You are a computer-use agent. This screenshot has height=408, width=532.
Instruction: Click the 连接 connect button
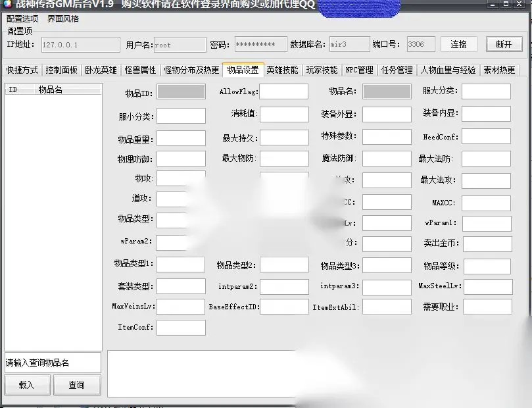pos(459,44)
